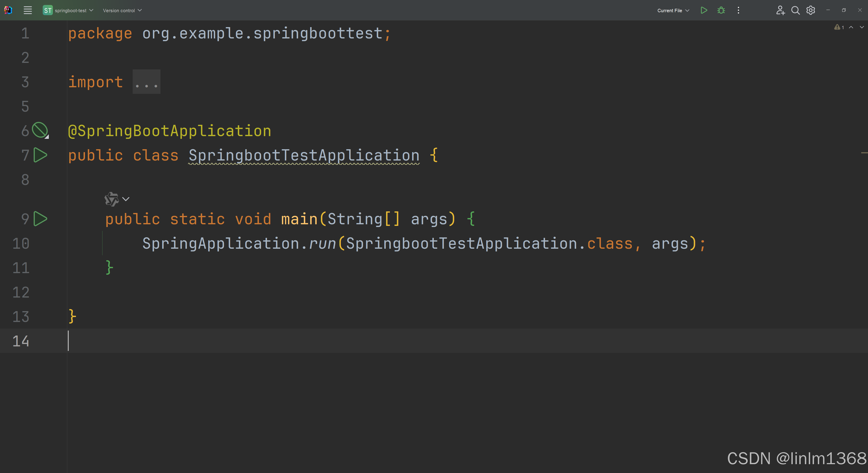The width and height of the screenshot is (868, 473).
Task: Open the IntelliJ main hamburger menu
Action: 28,10
